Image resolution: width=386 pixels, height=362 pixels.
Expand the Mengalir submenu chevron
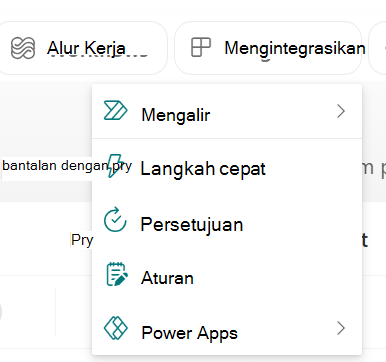pyautogui.click(x=341, y=111)
